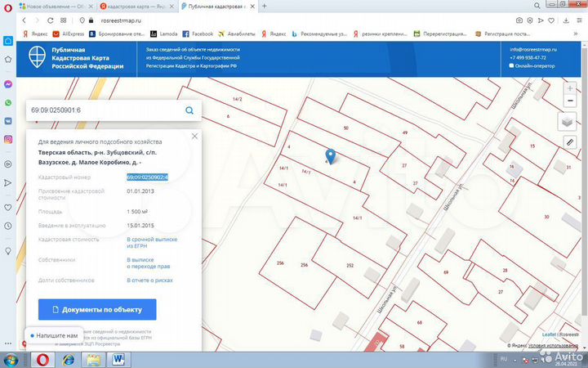Zoom in on the cadastral map

coord(570,88)
